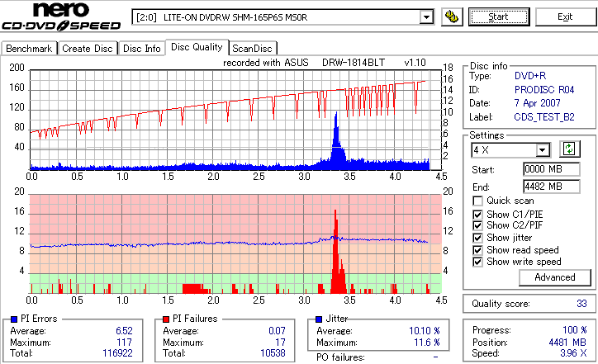Click the Nero CD-DVD Speed logo
598x364 pixels.
click(x=61, y=17)
